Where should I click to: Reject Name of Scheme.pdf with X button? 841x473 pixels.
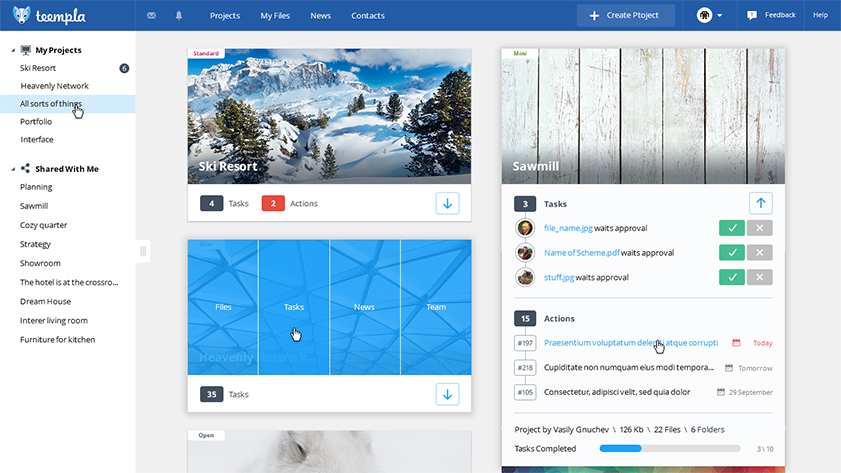(x=760, y=253)
